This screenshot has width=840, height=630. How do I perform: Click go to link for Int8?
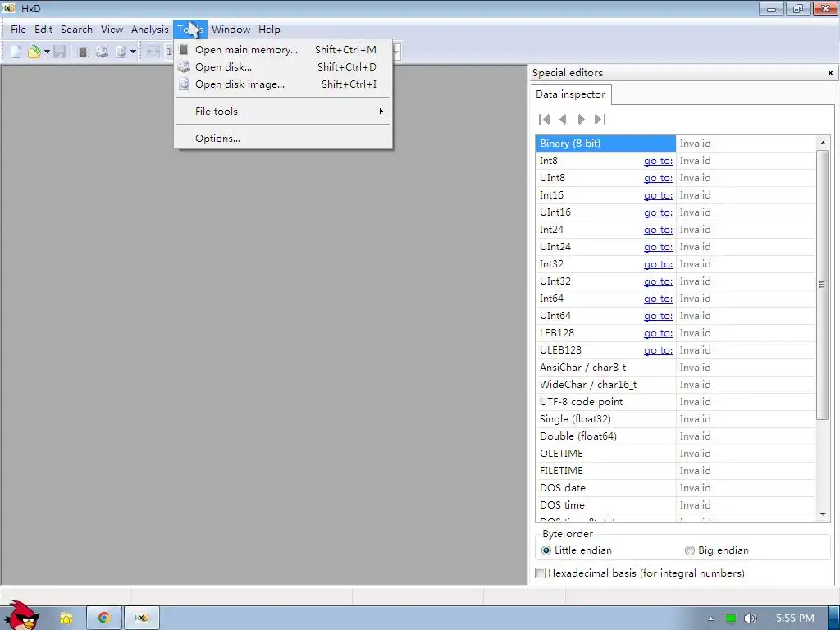(x=658, y=161)
